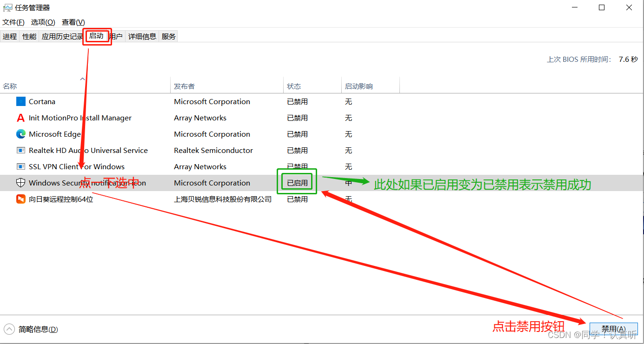Click Array Networks publisher in Init MotionPro row
Image resolution: width=644 pixels, height=344 pixels.
[200, 118]
